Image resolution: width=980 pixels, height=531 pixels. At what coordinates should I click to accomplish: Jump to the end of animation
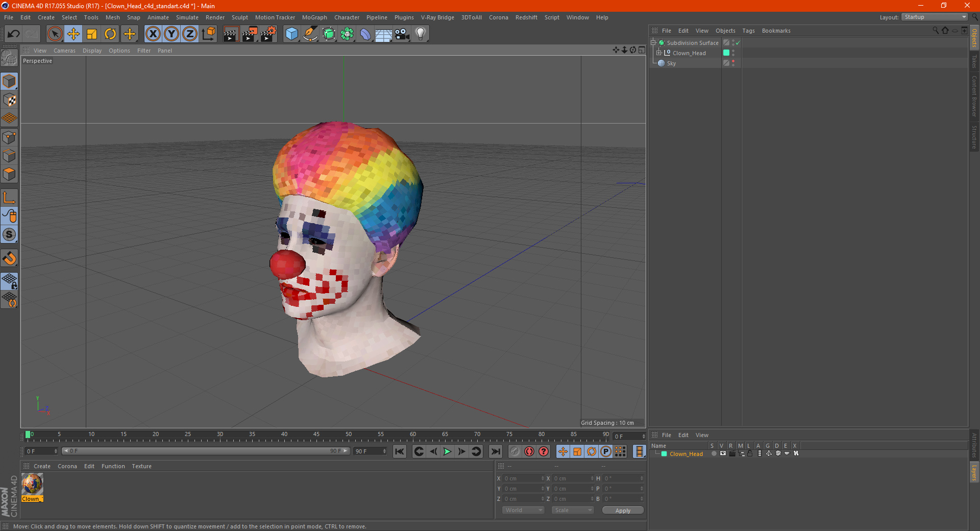click(496, 451)
